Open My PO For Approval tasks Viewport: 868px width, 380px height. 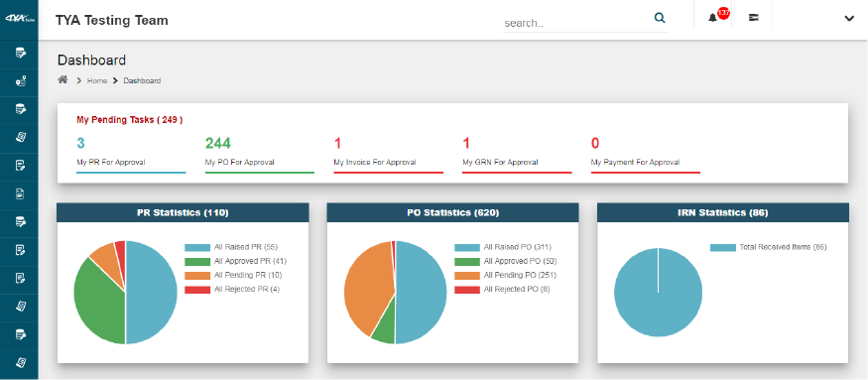click(x=260, y=154)
